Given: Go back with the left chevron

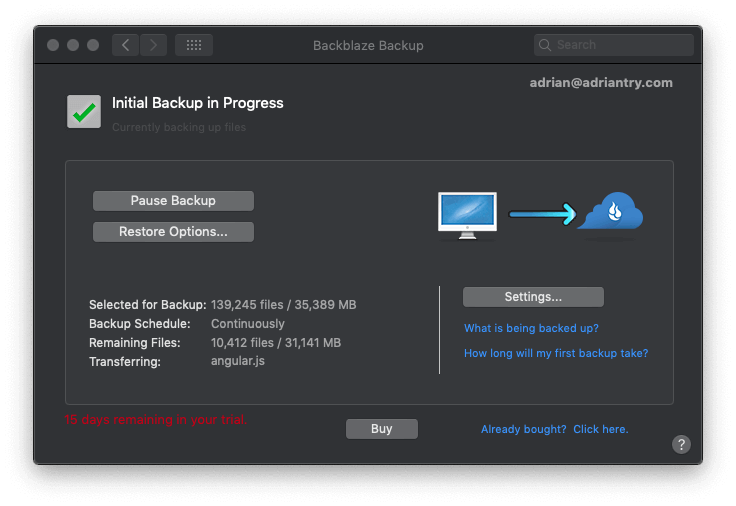Looking at the screenshot, I should pyautogui.click(x=126, y=45).
